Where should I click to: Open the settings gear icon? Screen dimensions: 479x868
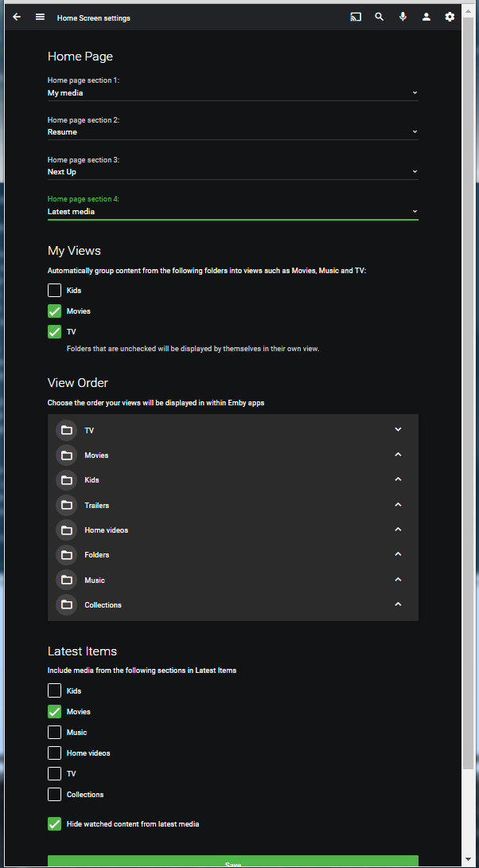(x=450, y=16)
